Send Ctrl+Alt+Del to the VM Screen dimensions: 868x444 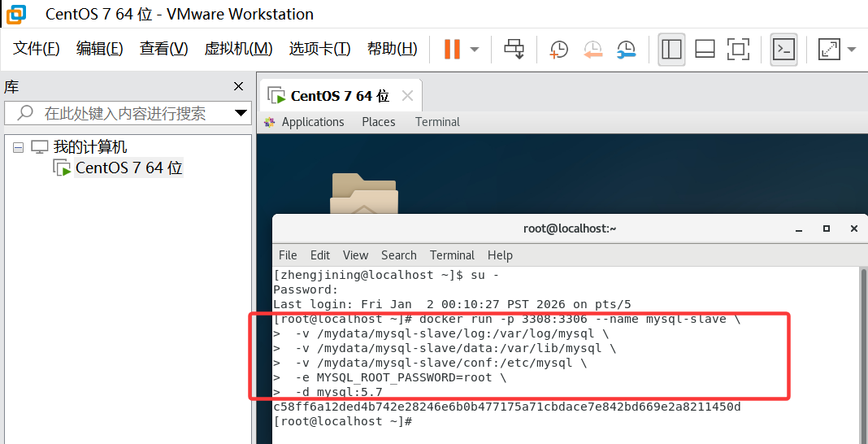tap(514, 50)
